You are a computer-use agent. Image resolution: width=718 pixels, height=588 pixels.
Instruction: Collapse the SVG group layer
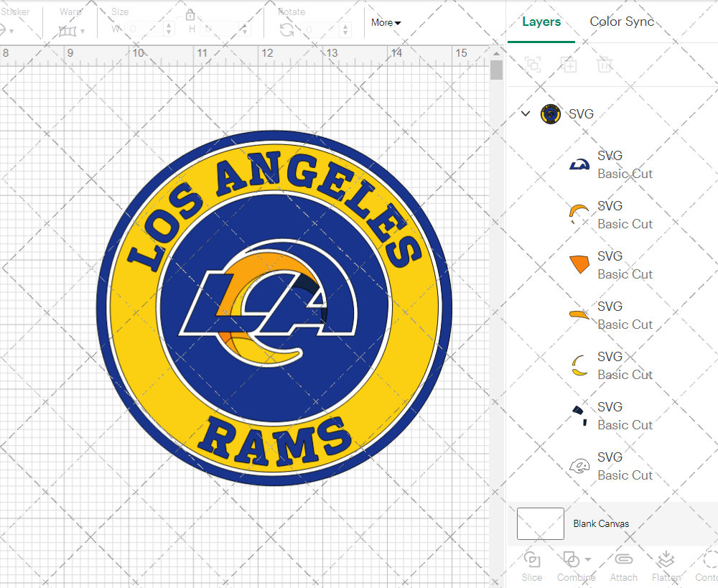click(x=526, y=113)
